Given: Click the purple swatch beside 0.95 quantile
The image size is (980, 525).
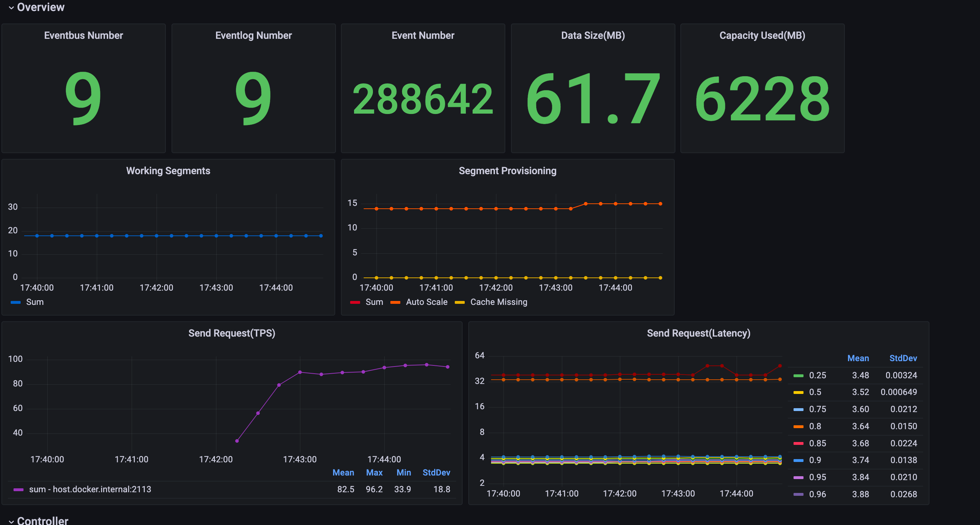Looking at the screenshot, I should pos(798,478).
